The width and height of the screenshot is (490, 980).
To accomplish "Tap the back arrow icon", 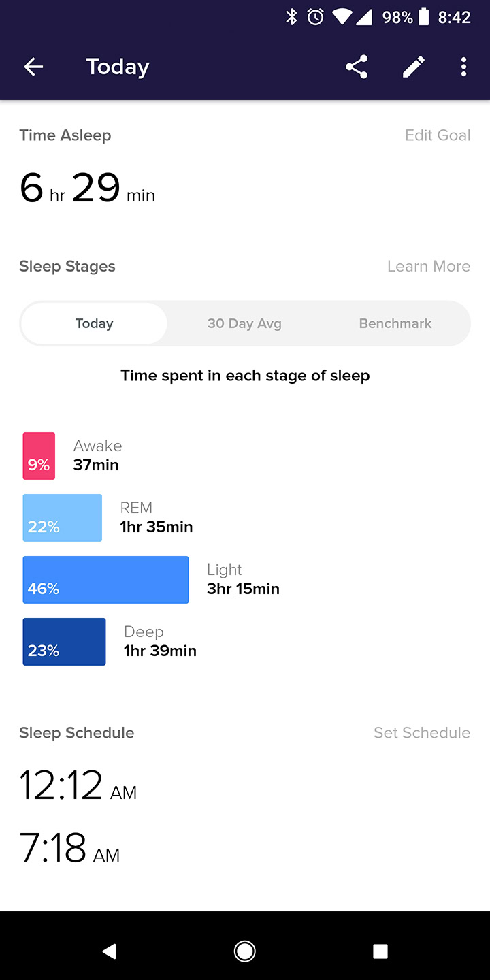I will (x=33, y=67).
